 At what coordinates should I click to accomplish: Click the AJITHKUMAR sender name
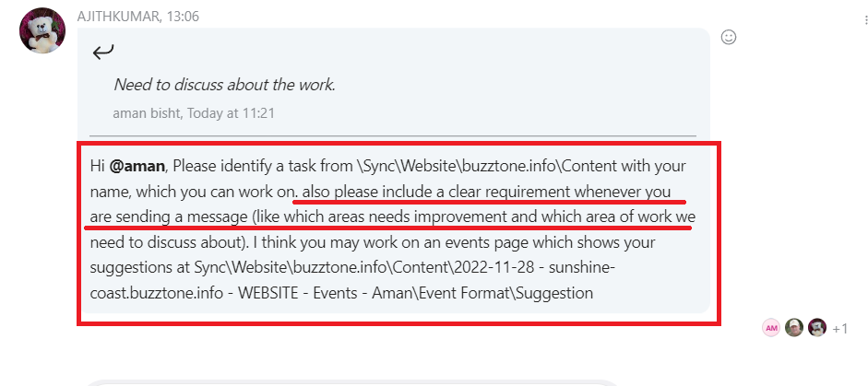pos(116,17)
